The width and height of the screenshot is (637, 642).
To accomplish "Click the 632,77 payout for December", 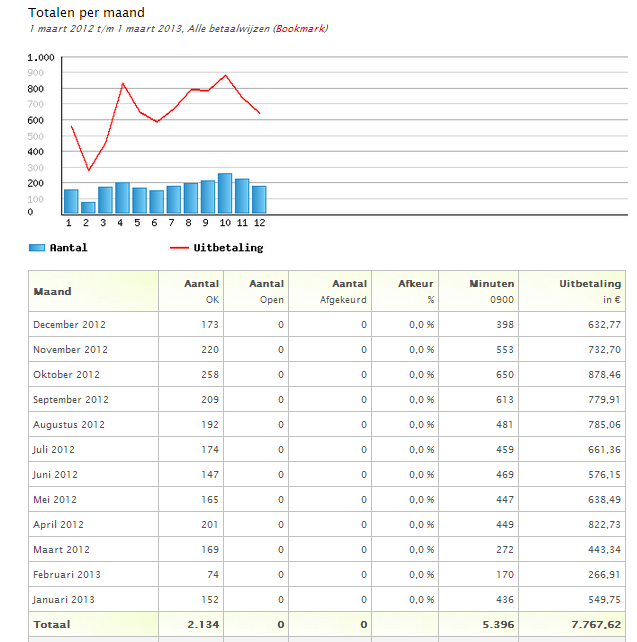I will [604, 325].
